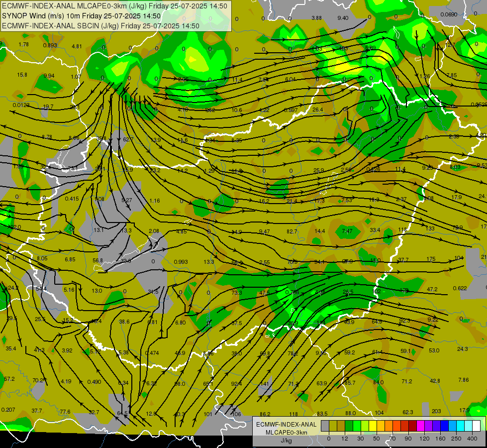Click the legend tick label 30

click(361, 439)
